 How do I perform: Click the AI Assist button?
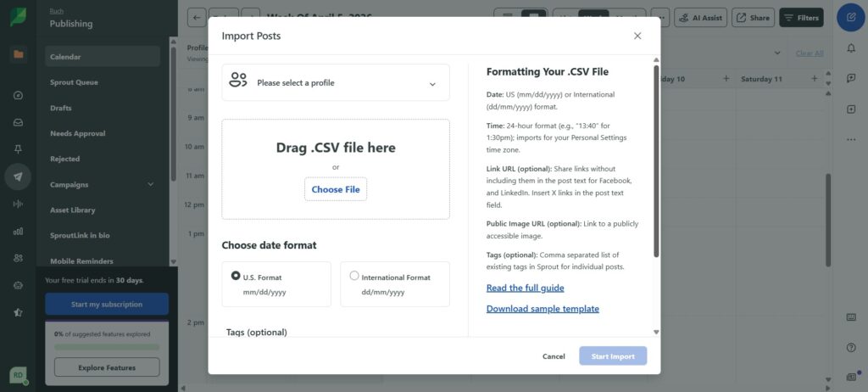click(x=700, y=18)
